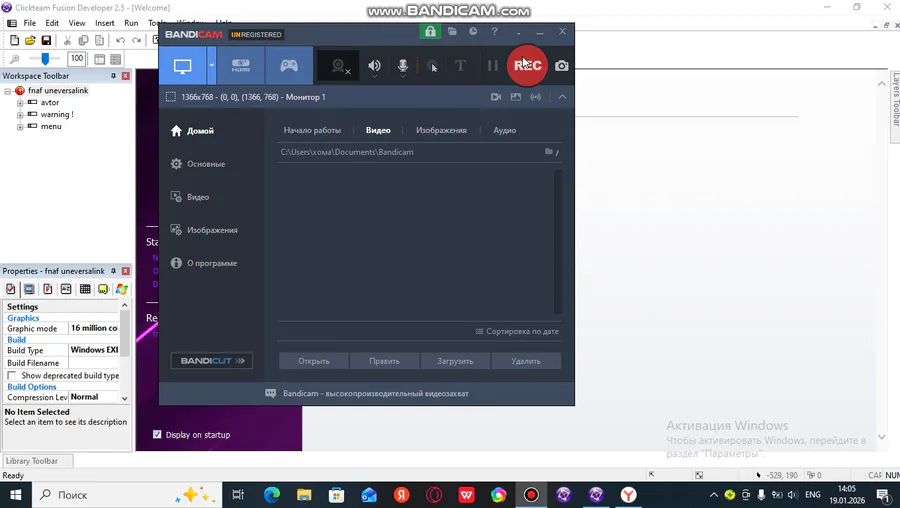The image size is (900, 508).
Task: Click the Загрузить button
Action: pyautogui.click(x=455, y=361)
